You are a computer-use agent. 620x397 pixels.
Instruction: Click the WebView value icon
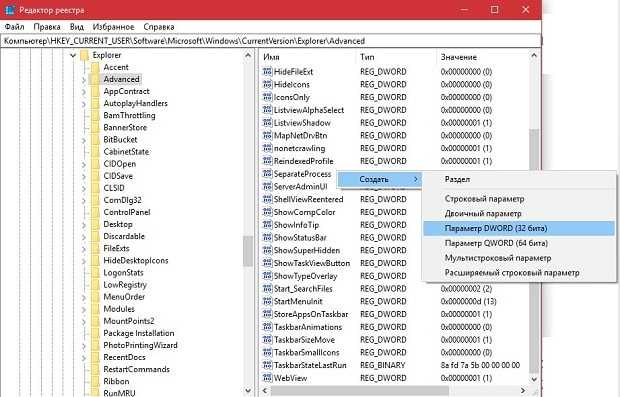click(267, 378)
